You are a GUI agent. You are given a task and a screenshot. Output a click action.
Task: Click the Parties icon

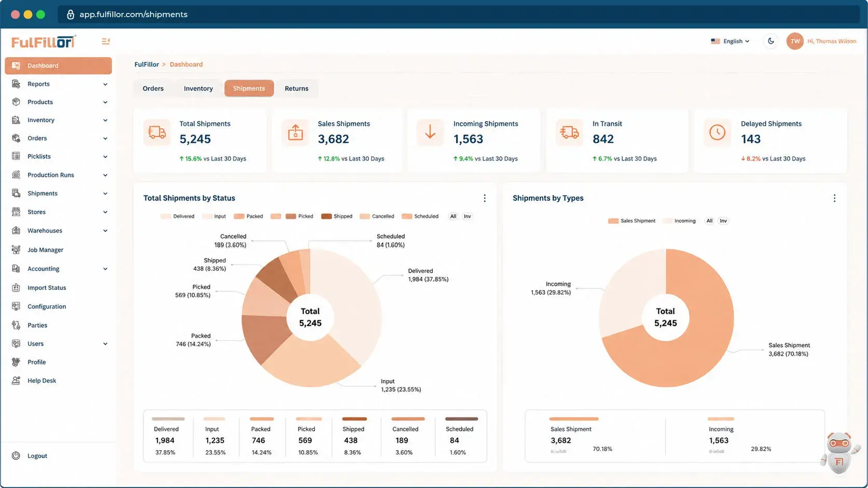[x=16, y=326]
